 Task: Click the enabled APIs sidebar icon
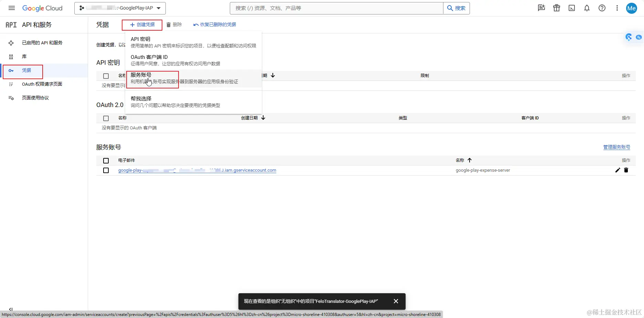pos(11,43)
